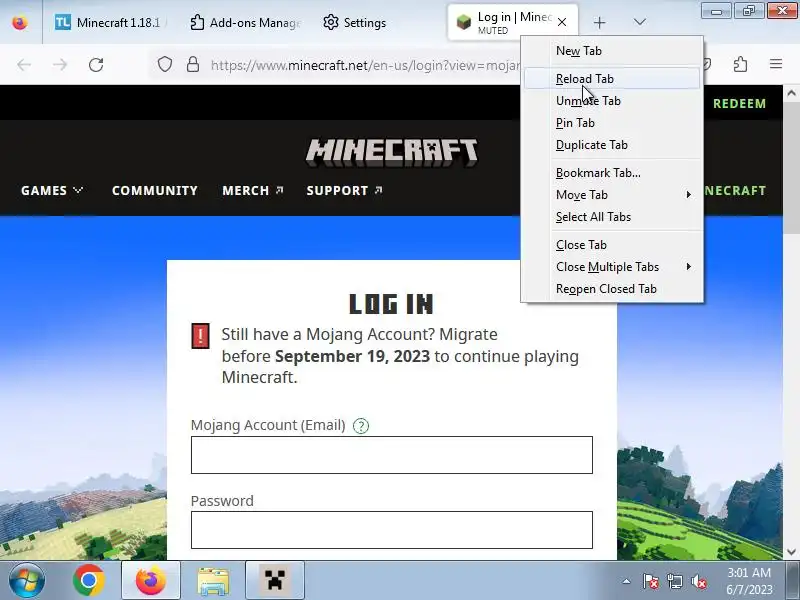Open tracking protection shield panel

click(164, 65)
